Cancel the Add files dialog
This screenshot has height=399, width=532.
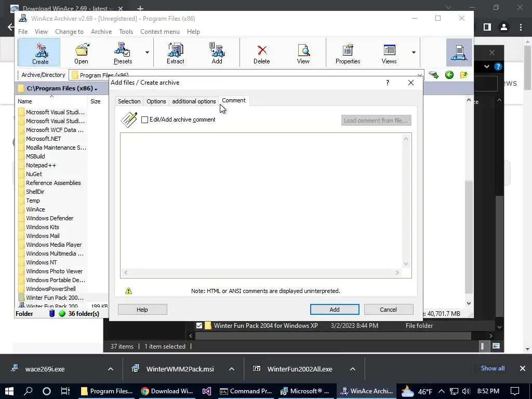(389, 310)
